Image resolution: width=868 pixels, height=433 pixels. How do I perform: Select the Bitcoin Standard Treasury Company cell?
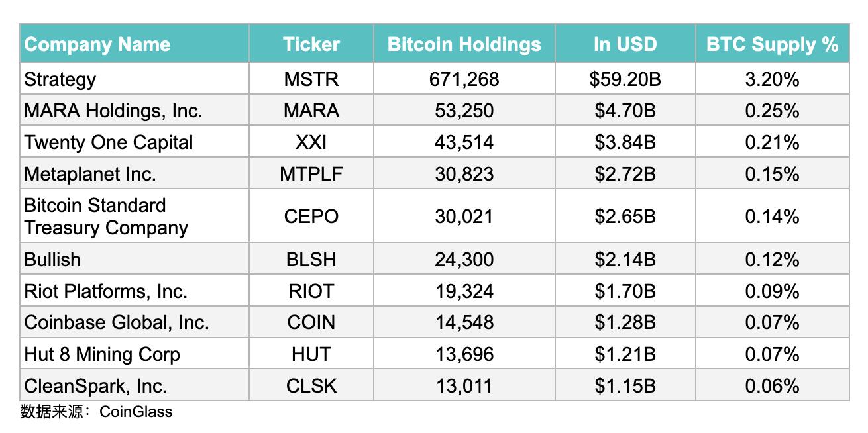click(106, 216)
